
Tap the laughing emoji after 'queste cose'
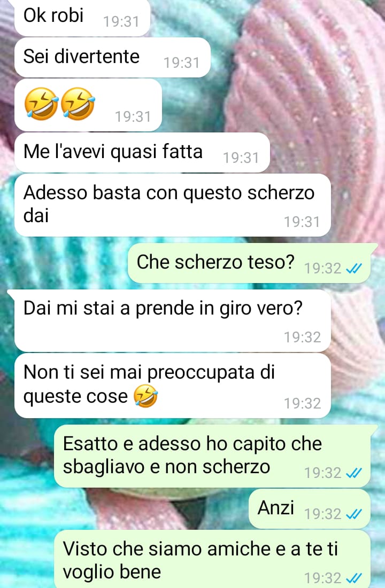pyautogui.click(x=146, y=396)
